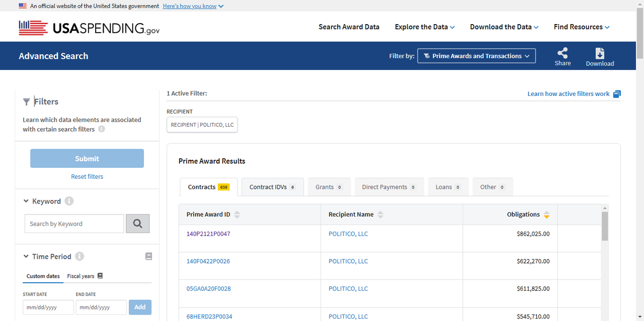Open award 05GA0A20F0028
The height and width of the screenshot is (321, 644).
click(x=209, y=289)
